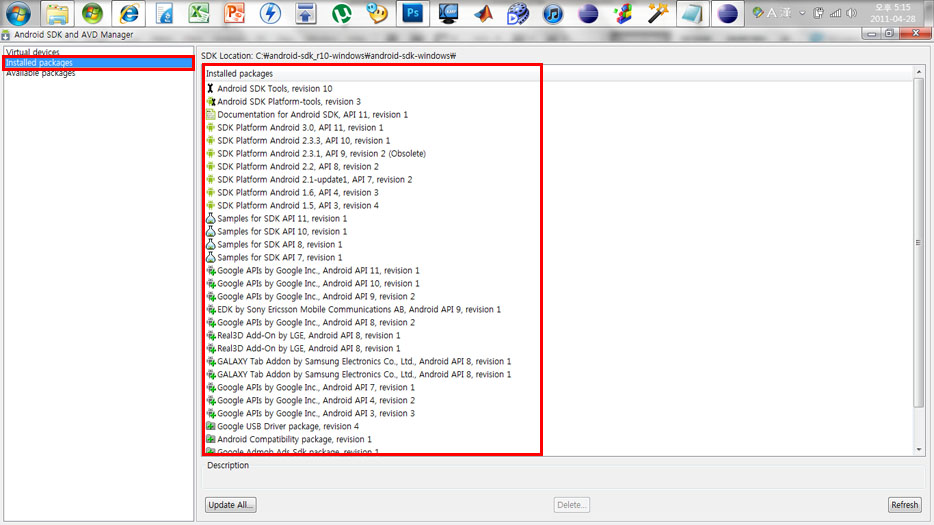Open the Windows Start orb
The height and width of the screenshot is (525, 934).
point(18,13)
